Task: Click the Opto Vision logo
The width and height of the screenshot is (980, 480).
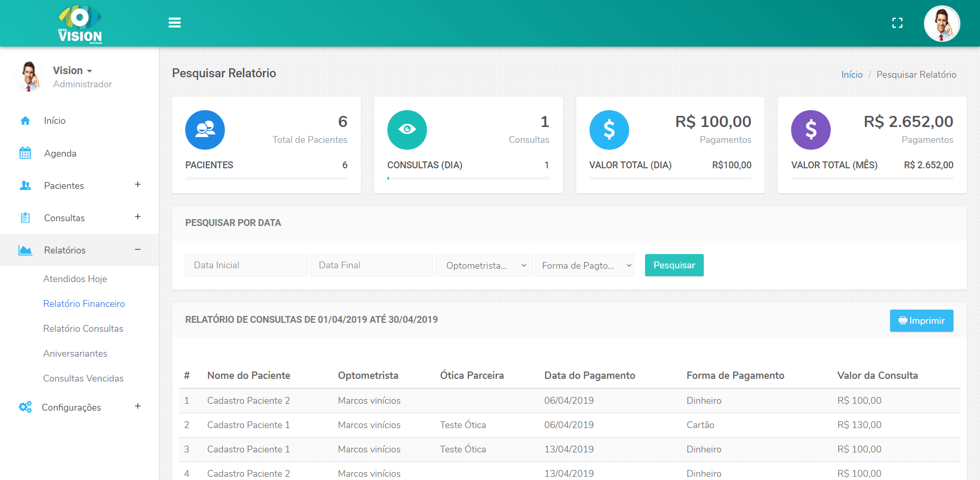Action: pyautogui.click(x=78, y=23)
